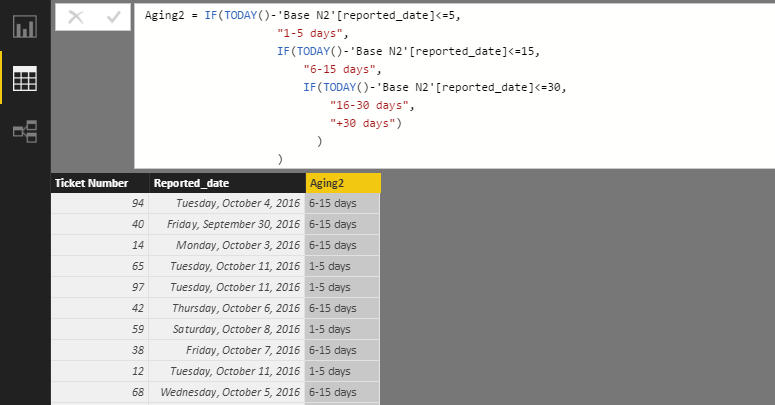Select date Wednesday, October 5, 2016

227,392
